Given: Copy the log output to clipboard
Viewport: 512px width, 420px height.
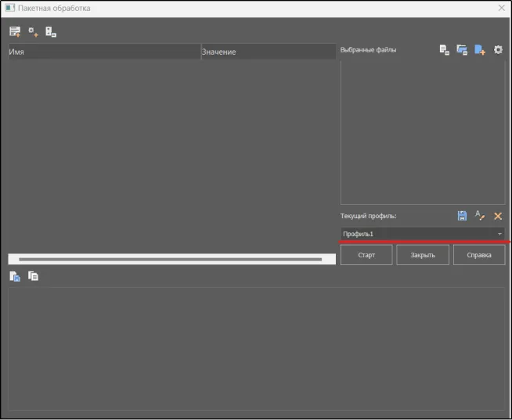Looking at the screenshot, I should tap(33, 276).
